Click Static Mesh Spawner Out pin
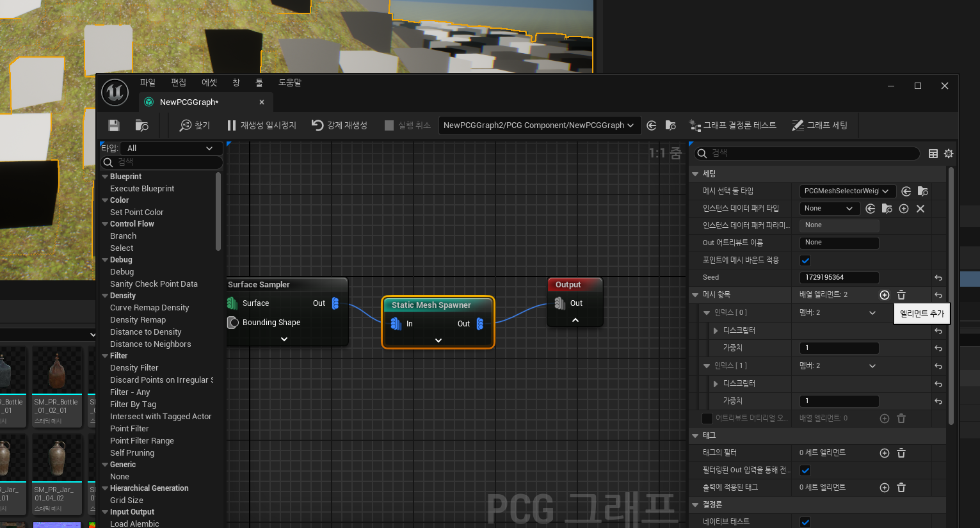The image size is (980, 528). pyautogui.click(x=480, y=324)
